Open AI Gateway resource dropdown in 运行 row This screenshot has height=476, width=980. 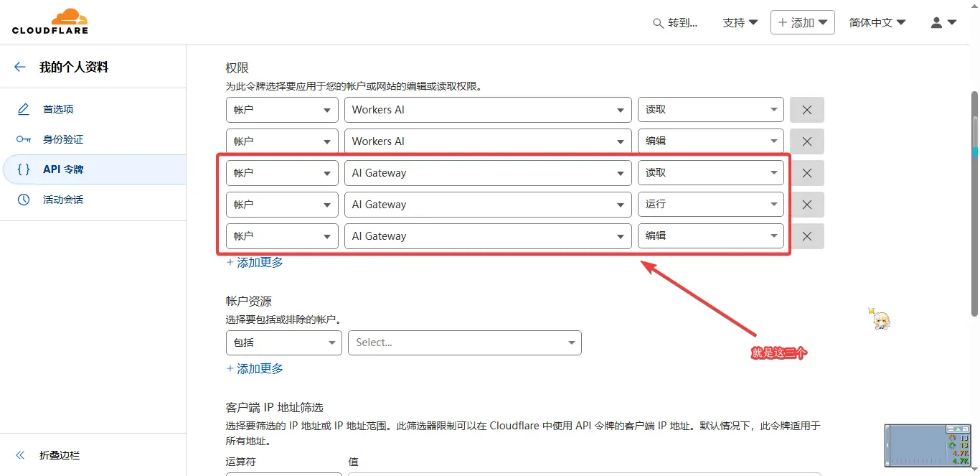pyautogui.click(x=488, y=205)
